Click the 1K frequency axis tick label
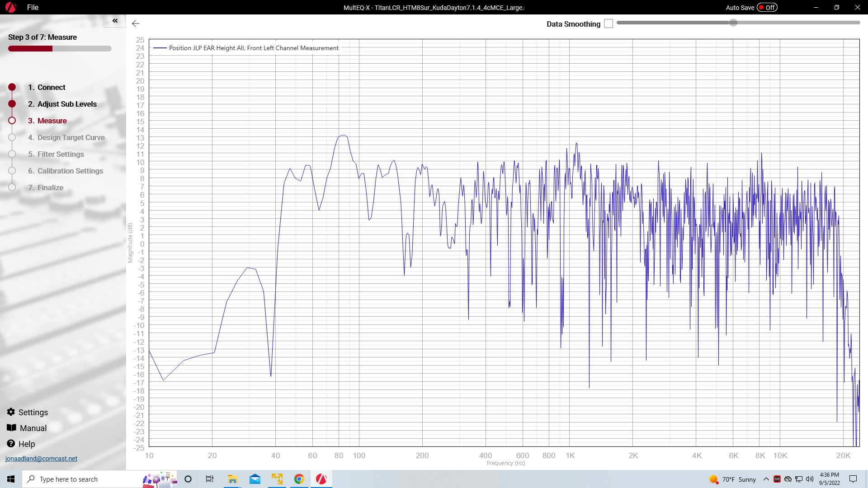This screenshot has width=868, height=488. pos(570,455)
